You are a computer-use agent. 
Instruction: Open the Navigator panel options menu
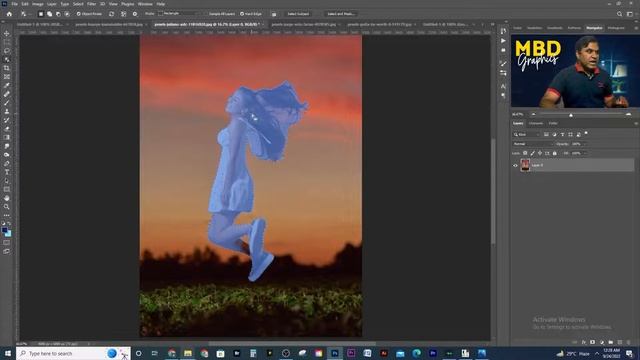coord(636,28)
